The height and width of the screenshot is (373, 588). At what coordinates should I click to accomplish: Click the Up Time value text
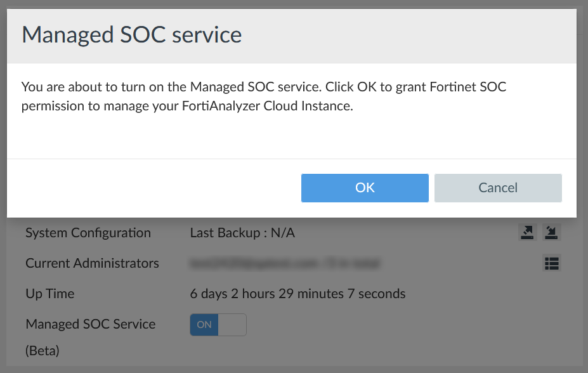(297, 293)
